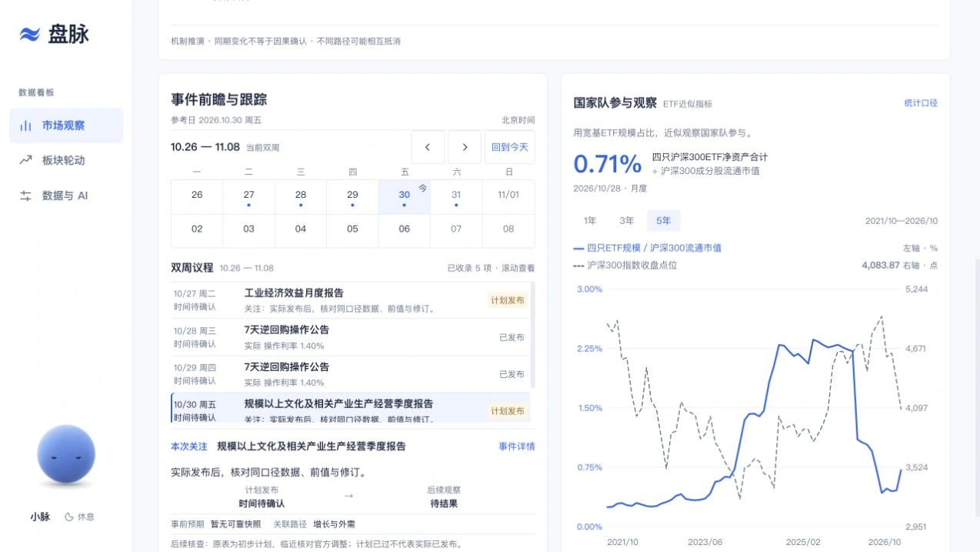Click the 北京时间 timezone label
The width and height of the screenshot is (980, 552).
pos(518,120)
